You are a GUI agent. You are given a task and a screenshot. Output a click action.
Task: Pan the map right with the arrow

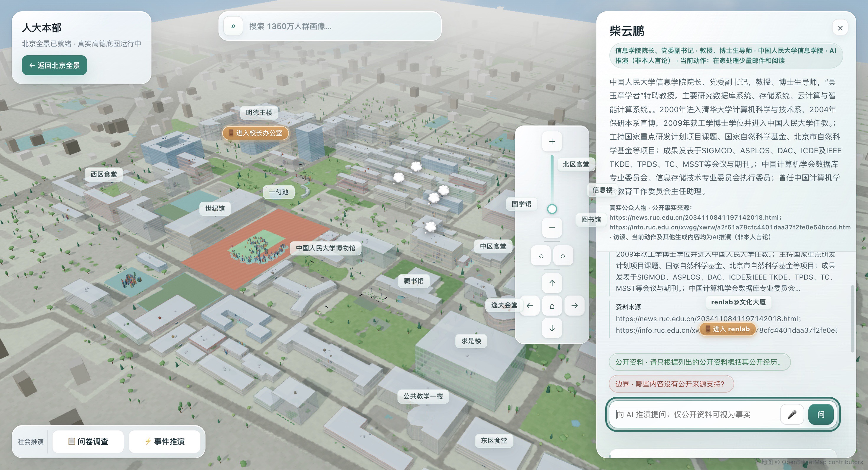[574, 306]
